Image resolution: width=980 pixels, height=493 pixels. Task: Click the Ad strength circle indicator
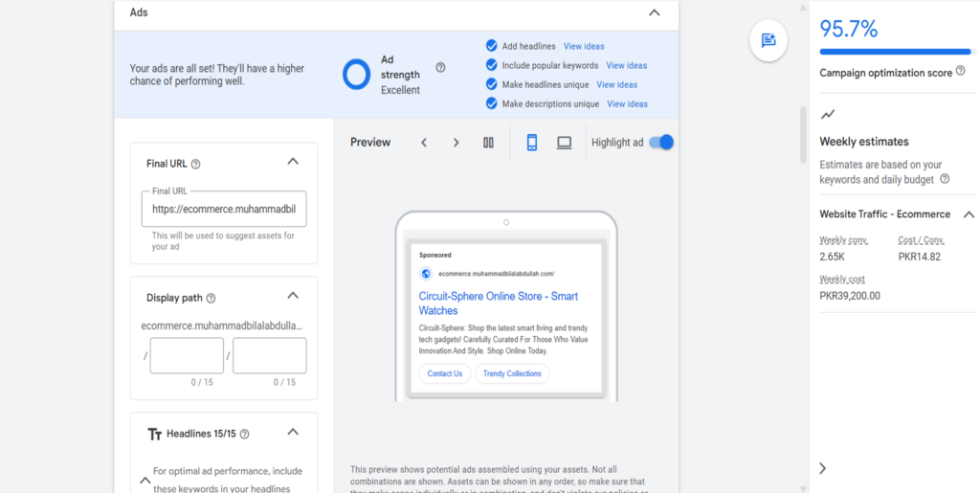357,75
